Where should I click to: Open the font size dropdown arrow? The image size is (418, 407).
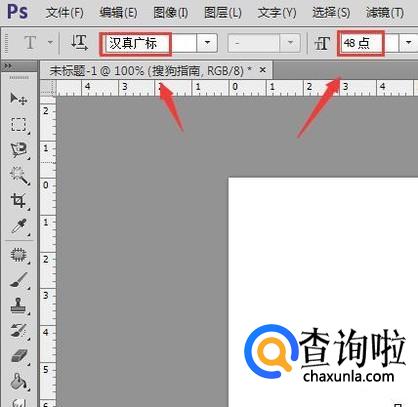[408, 43]
